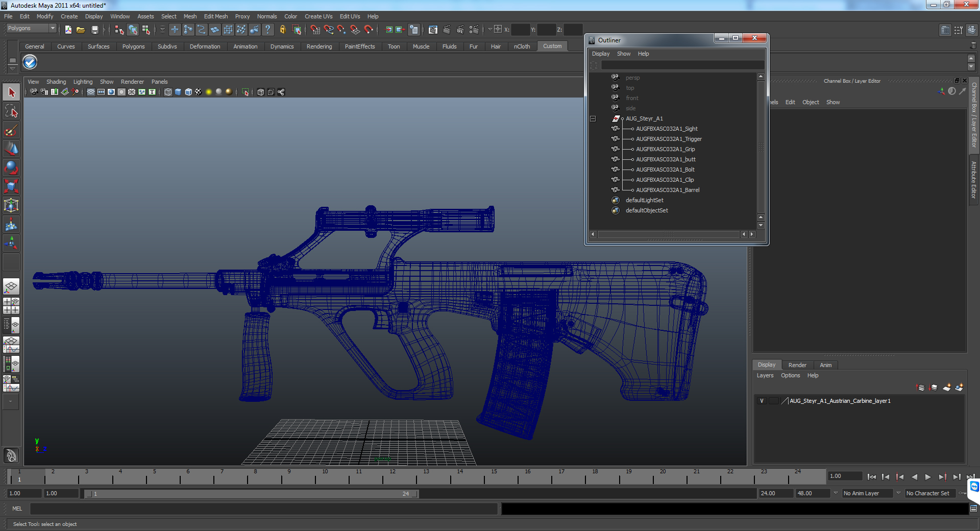Switch to the Polygons shelf tab
980x531 pixels.
click(x=133, y=46)
